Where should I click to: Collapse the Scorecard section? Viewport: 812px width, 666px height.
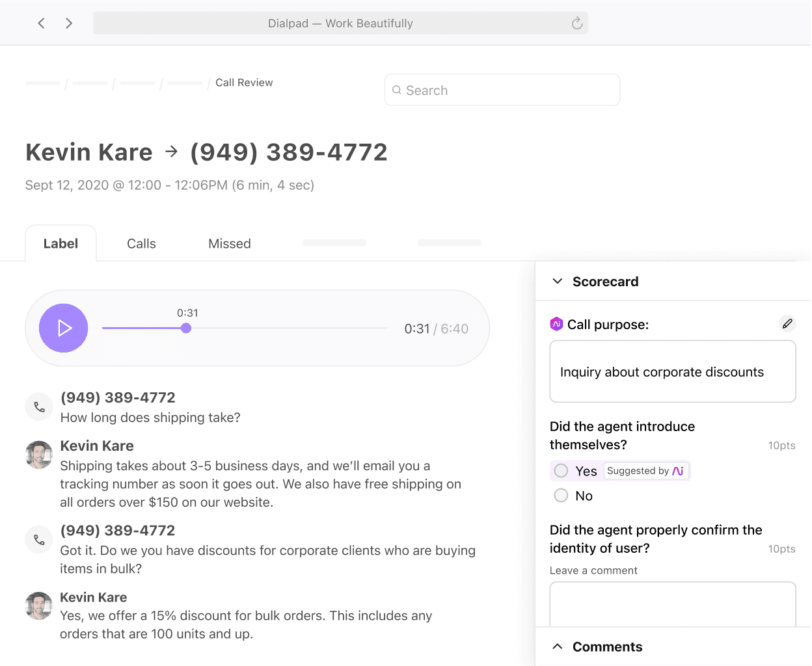557,281
